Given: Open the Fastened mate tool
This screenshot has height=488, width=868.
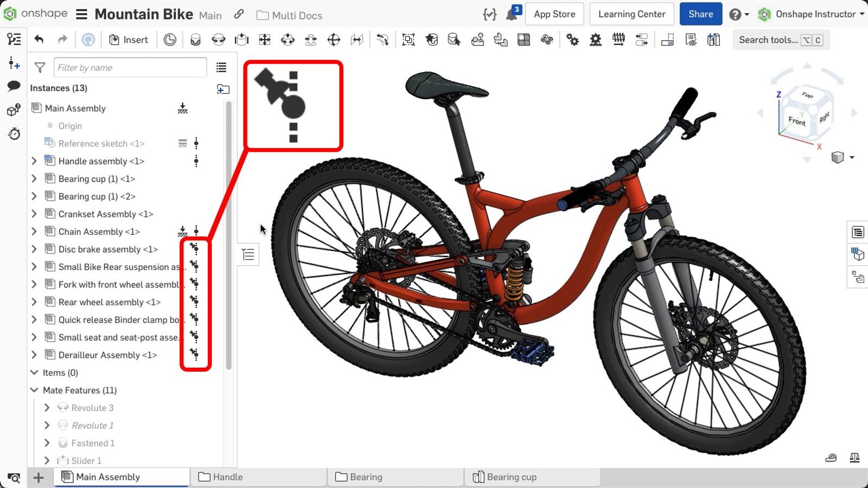Looking at the screenshot, I should [x=195, y=40].
